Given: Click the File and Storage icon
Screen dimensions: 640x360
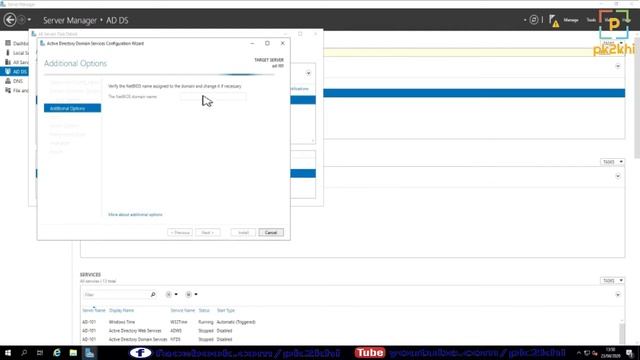Looking at the screenshot, I should pos(8,90).
